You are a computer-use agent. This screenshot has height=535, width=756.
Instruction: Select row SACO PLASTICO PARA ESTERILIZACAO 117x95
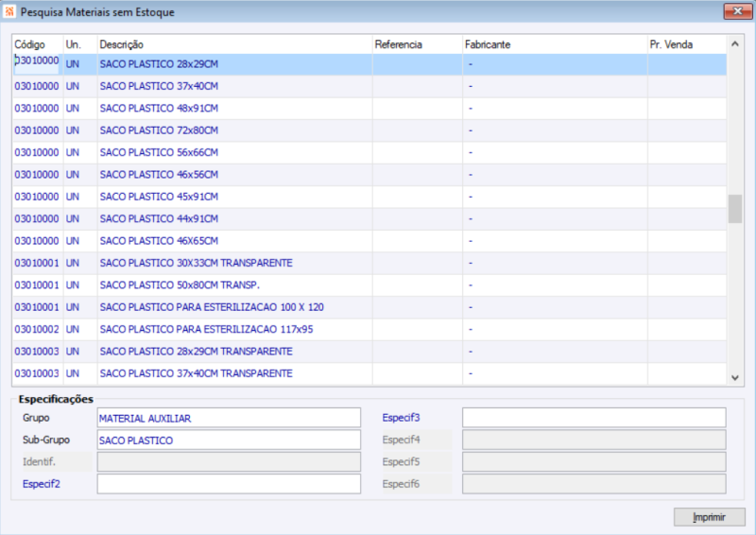[x=369, y=330]
